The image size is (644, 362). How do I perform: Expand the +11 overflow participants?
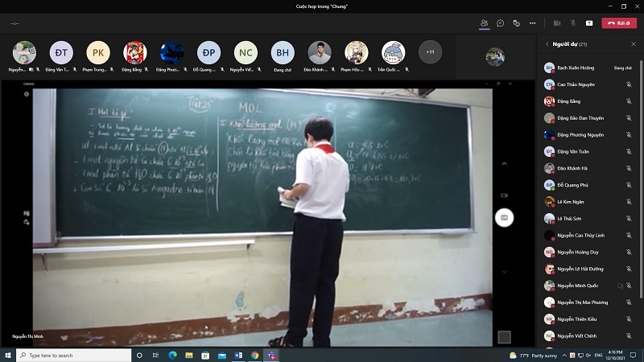tap(430, 52)
